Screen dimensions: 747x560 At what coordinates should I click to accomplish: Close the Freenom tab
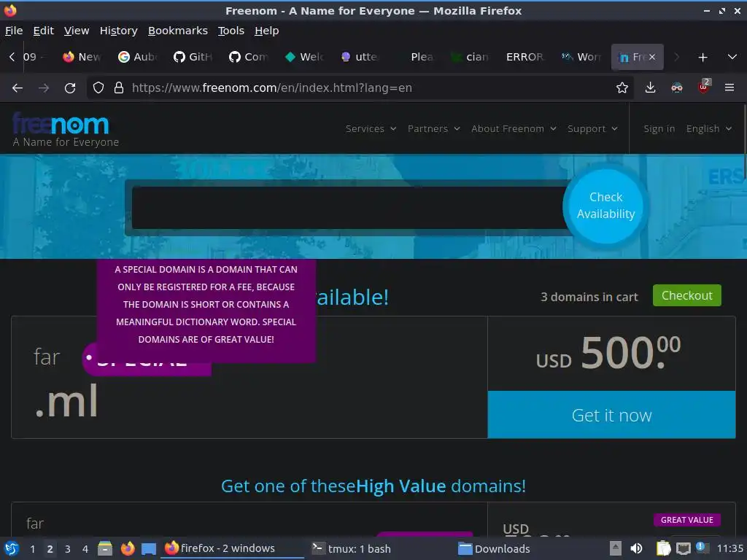pos(652,57)
